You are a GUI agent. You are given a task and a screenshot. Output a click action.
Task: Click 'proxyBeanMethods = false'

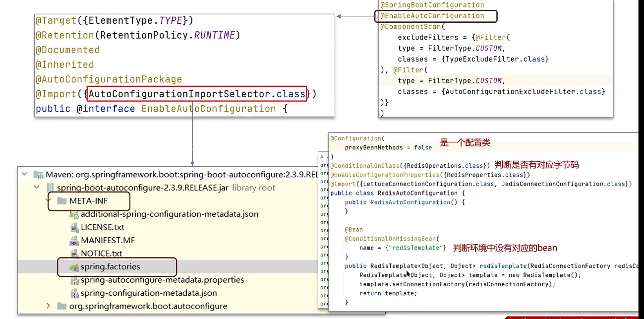[388, 147]
